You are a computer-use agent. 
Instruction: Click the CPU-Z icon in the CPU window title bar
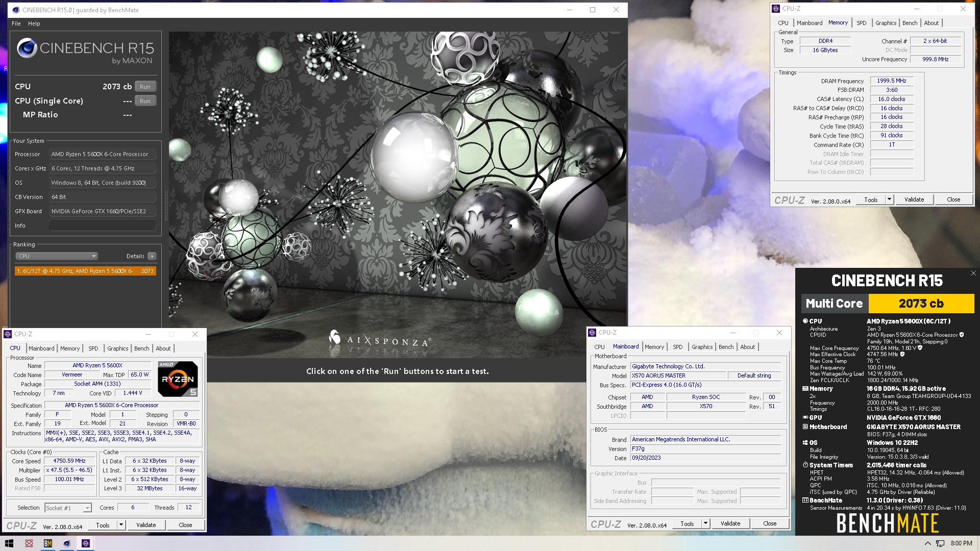tap(8, 334)
